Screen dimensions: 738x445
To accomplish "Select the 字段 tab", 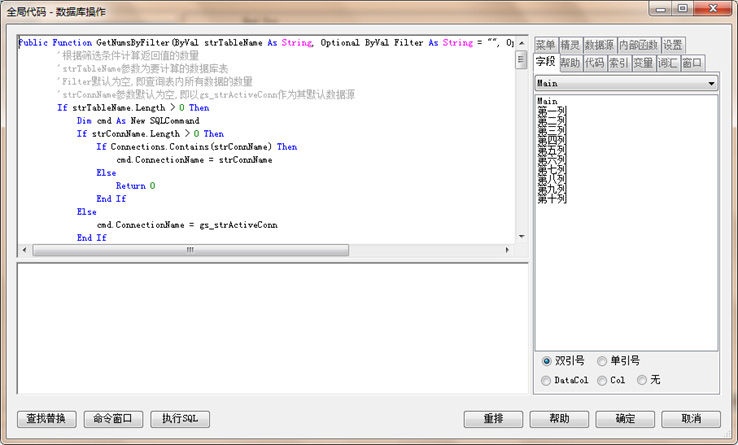I will (x=546, y=62).
